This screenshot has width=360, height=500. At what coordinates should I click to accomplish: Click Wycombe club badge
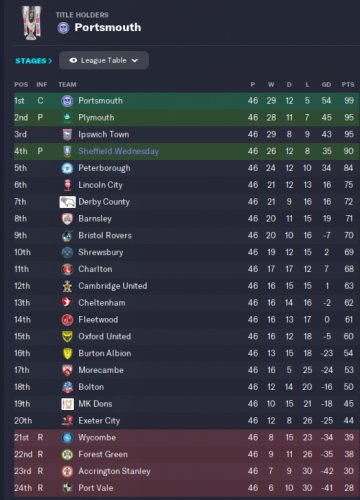[67, 438]
